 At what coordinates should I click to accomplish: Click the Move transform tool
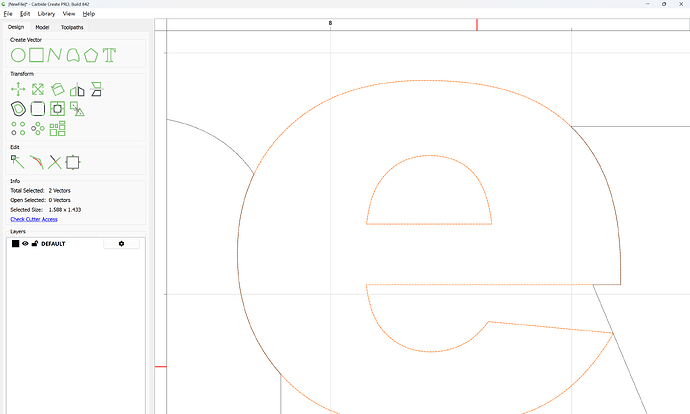(x=18, y=89)
